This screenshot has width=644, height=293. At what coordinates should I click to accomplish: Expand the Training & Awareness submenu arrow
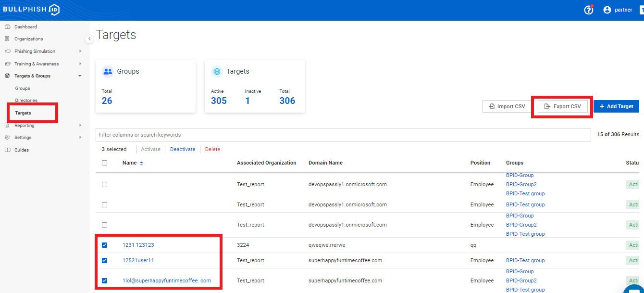click(x=80, y=64)
